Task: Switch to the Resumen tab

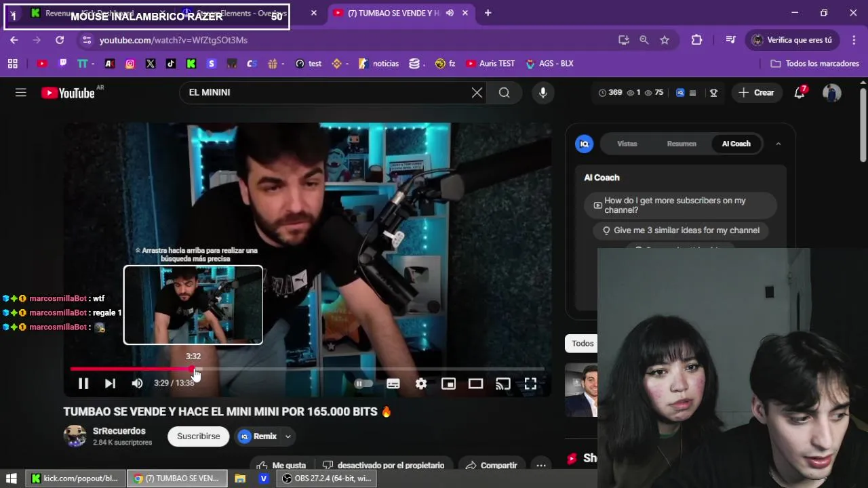Action: (682, 144)
